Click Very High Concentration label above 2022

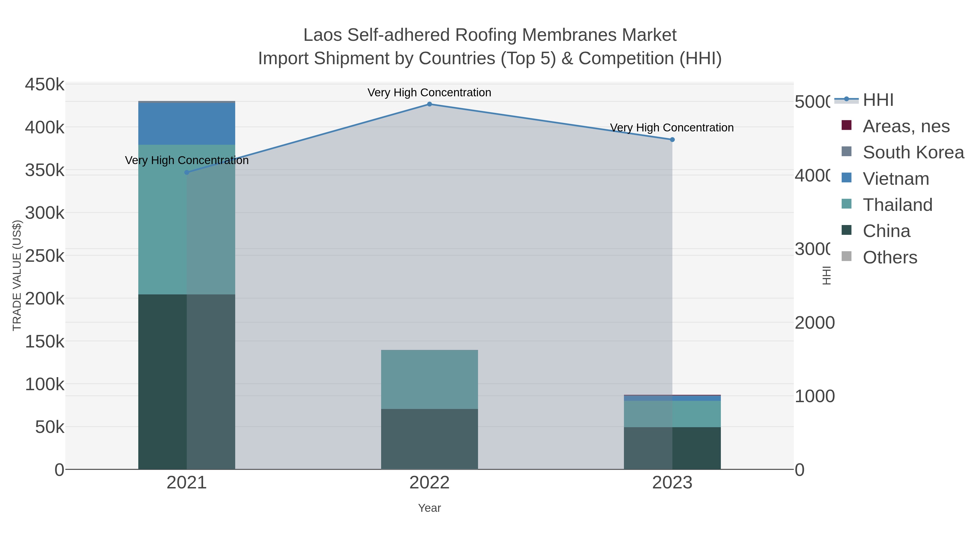click(x=429, y=93)
